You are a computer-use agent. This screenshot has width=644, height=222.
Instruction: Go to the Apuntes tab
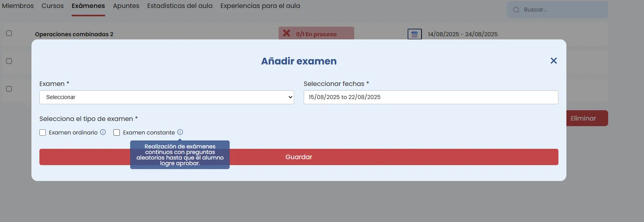126,6
